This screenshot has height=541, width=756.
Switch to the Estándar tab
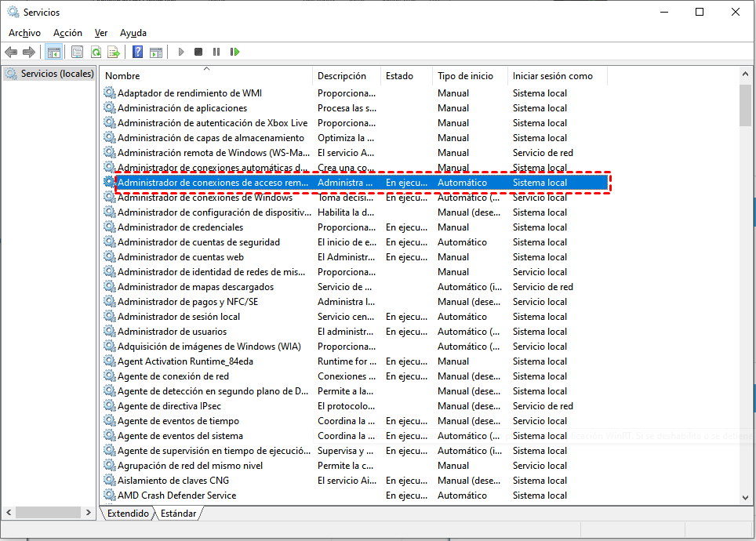point(178,513)
